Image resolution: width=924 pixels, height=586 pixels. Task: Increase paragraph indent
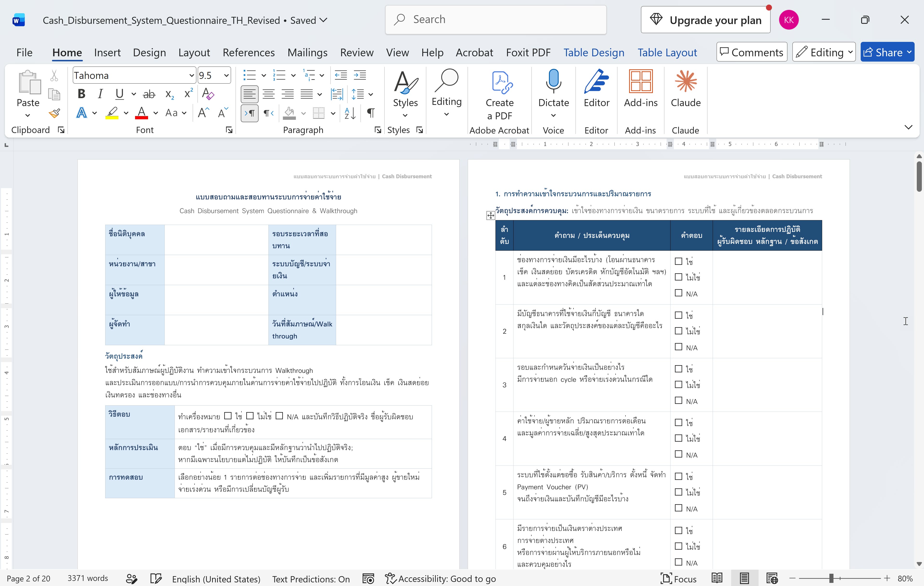(360, 75)
